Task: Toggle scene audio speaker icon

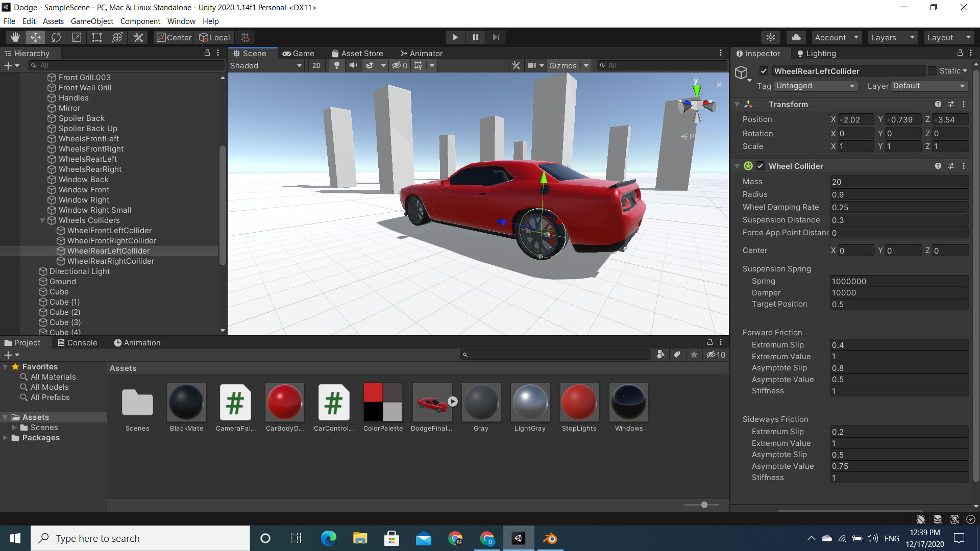Action: [x=353, y=65]
